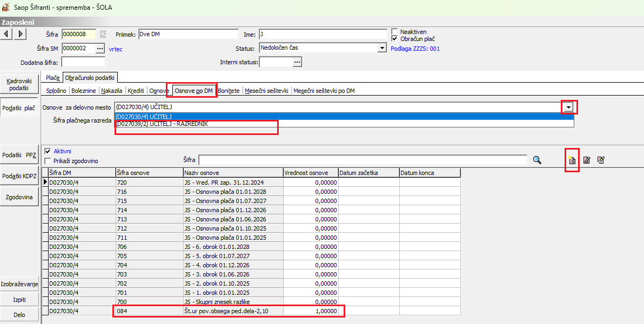The height and width of the screenshot is (324, 644).
Task: Click the icon next to Šifra field
Action: 103,34
